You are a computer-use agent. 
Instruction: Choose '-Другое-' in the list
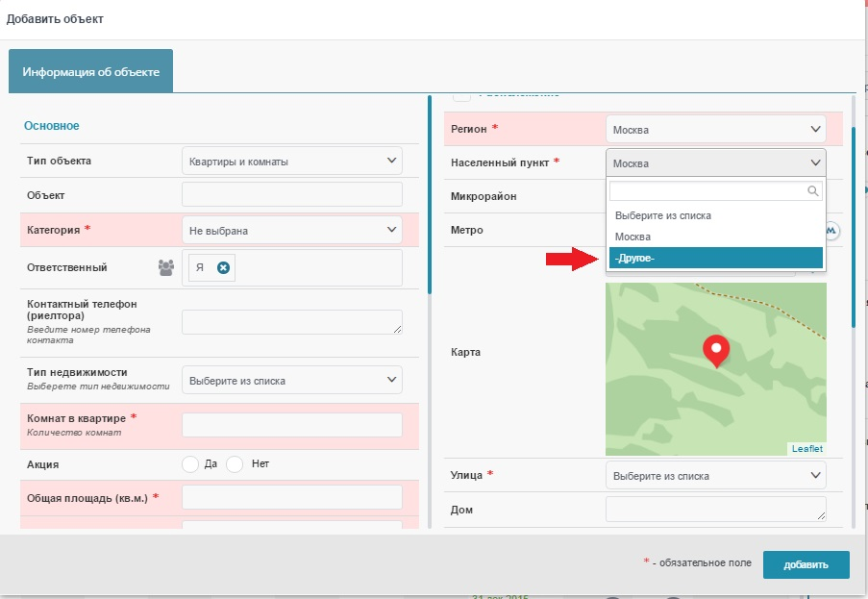coord(716,258)
